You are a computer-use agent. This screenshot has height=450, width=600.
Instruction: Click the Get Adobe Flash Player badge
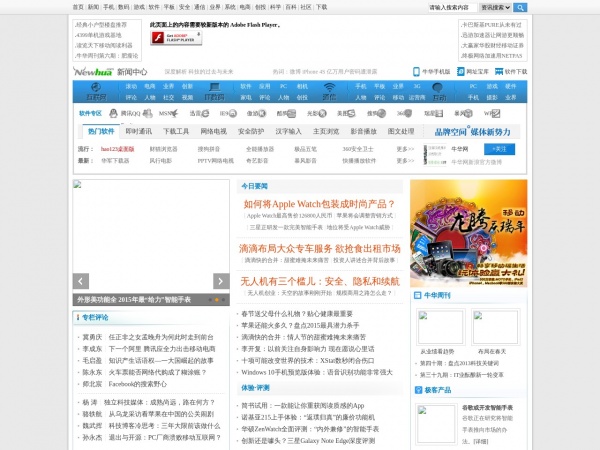pos(176,38)
